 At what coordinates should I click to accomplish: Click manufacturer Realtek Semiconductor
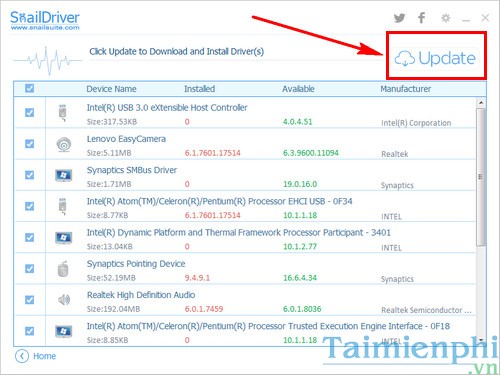point(426,310)
